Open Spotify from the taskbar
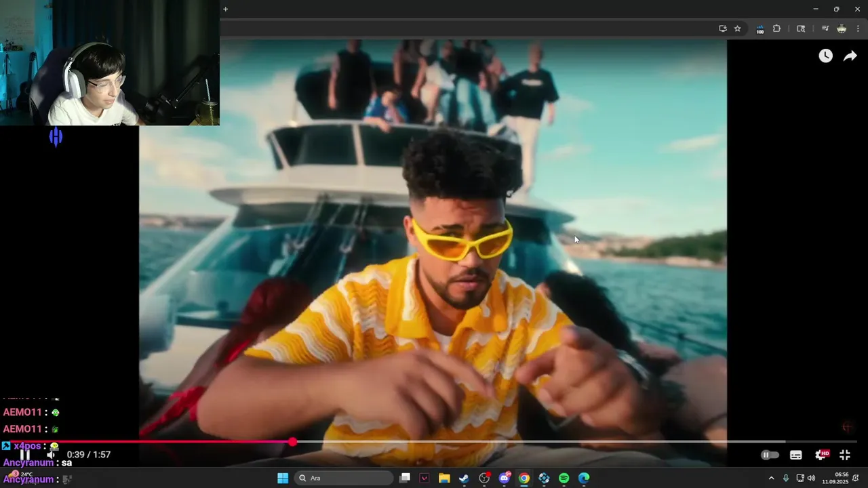This screenshot has width=868, height=488. pyautogui.click(x=564, y=478)
